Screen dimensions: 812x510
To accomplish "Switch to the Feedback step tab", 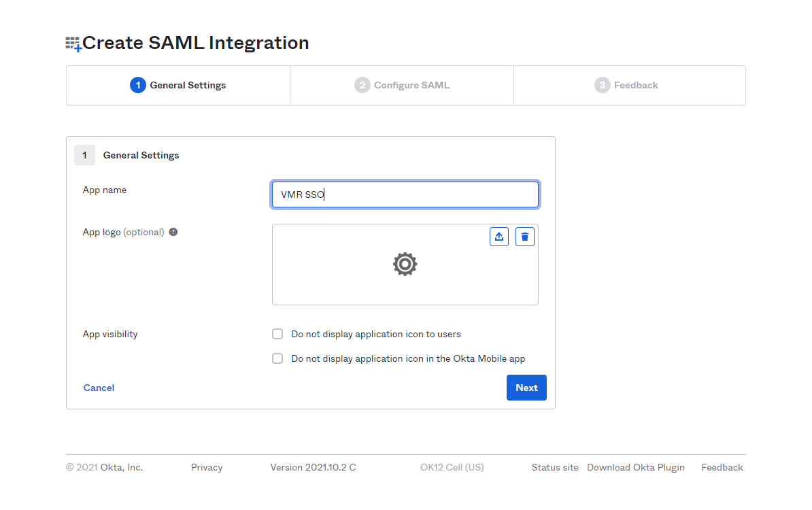I will pyautogui.click(x=635, y=85).
